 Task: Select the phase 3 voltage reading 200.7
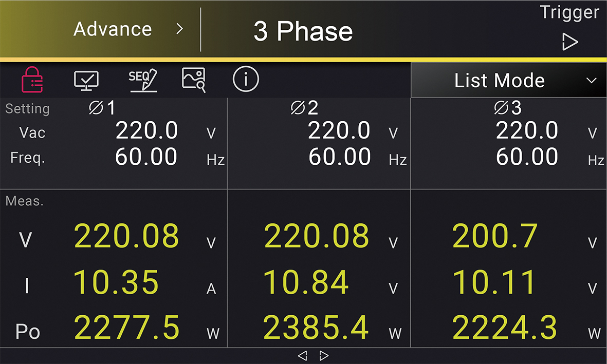point(495,236)
